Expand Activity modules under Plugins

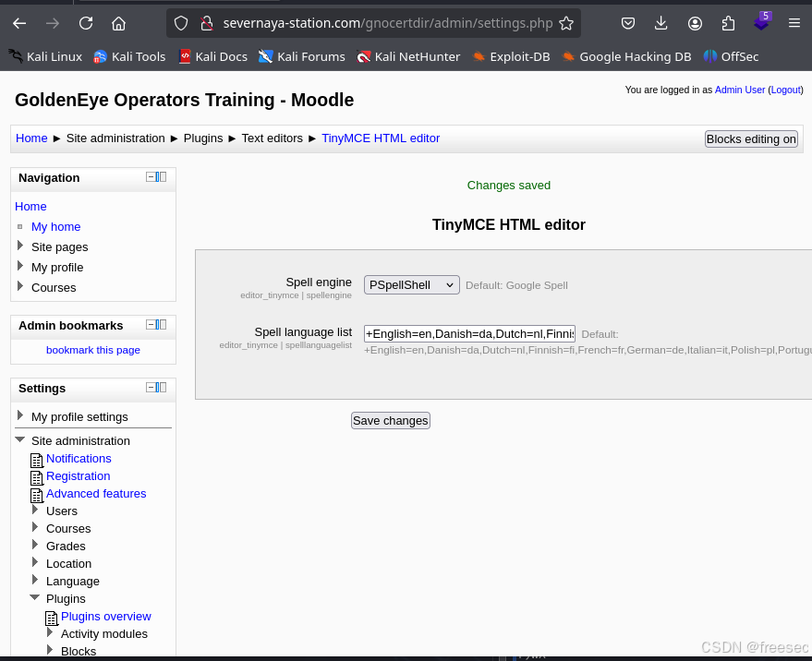tap(50, 632)
